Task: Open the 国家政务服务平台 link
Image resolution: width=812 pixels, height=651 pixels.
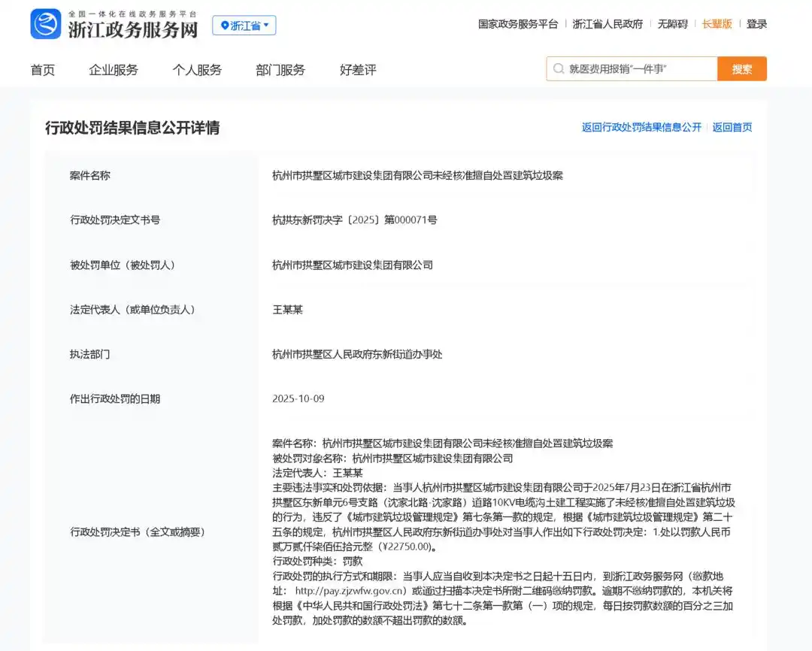Action: click(x=518, y=24)
